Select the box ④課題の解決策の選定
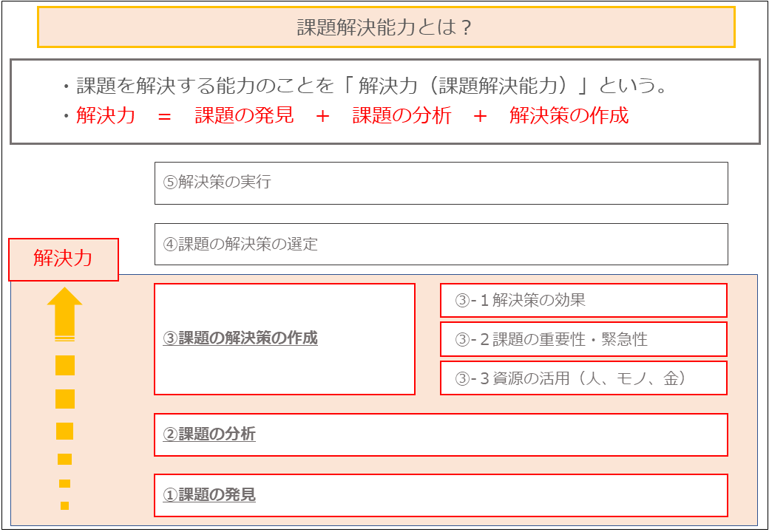Screen dimensions: 769x532 click(441, 244)
